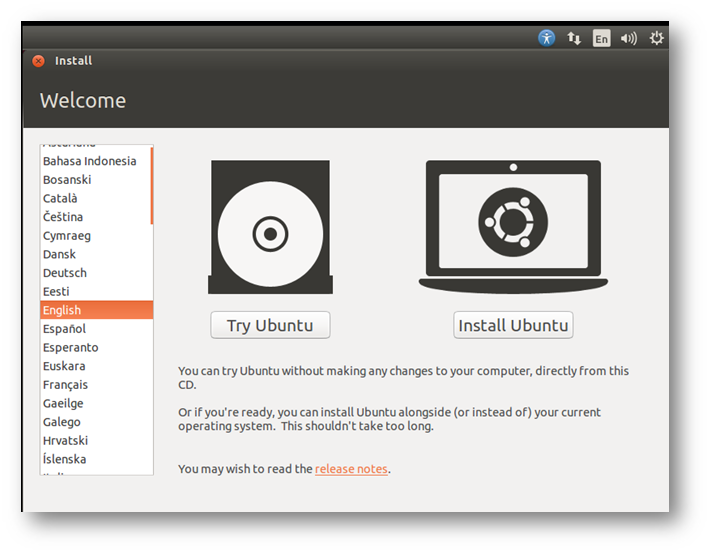Select Íslenska language
Image resolution: width=711 pixels, height=554 pixels.
[96, 458]
